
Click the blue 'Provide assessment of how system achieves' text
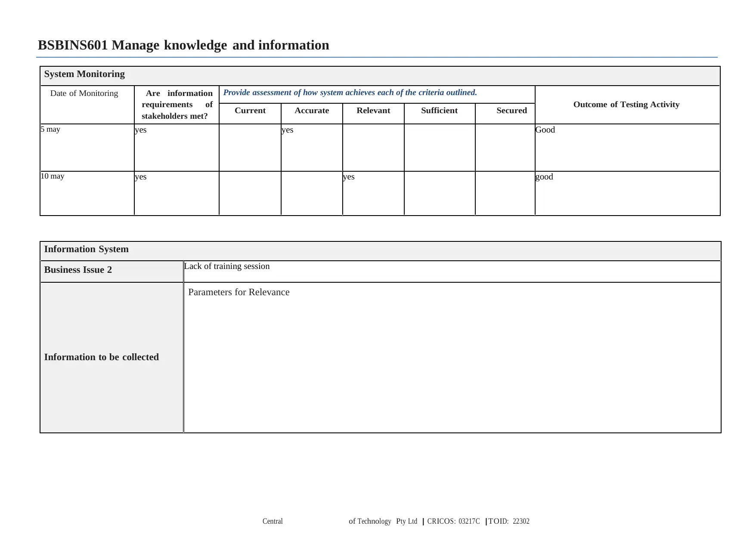(x=350, y=93)
